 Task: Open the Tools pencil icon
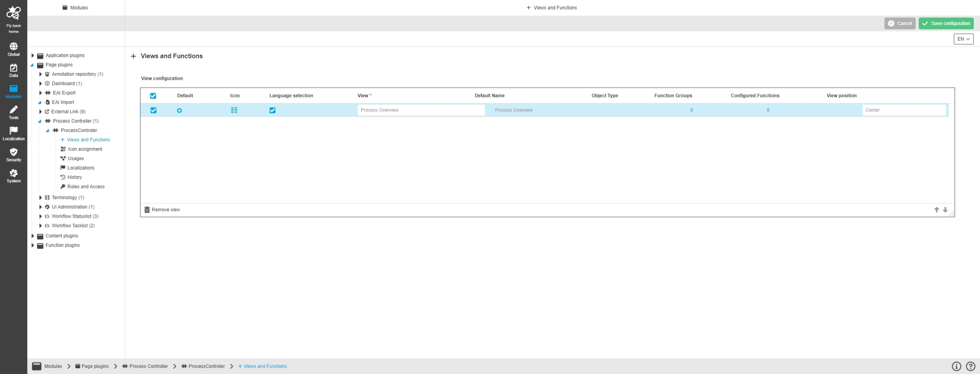click(x=14, y=110)
